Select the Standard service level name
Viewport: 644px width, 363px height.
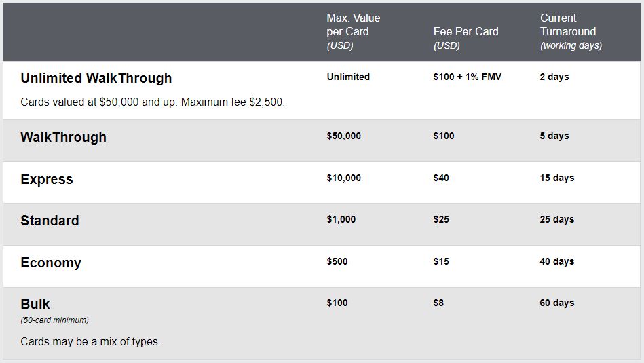(x=50, y=221)
